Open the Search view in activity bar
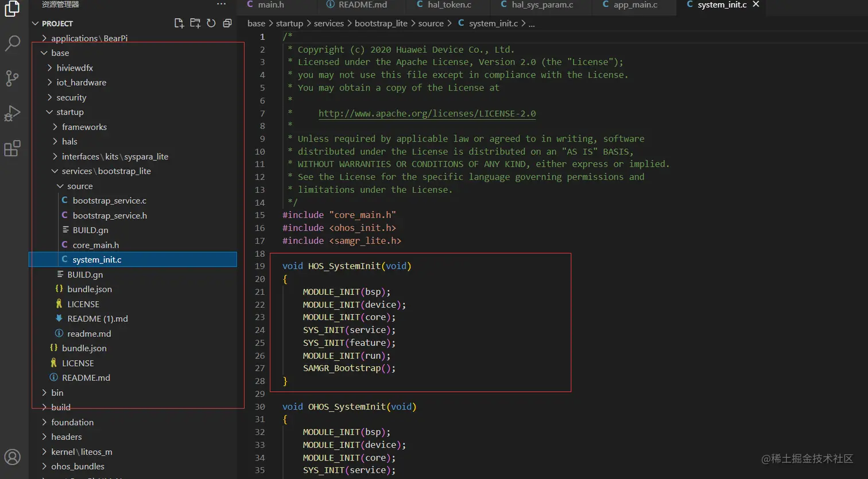The image size is (868, 479). pos(12,43)
